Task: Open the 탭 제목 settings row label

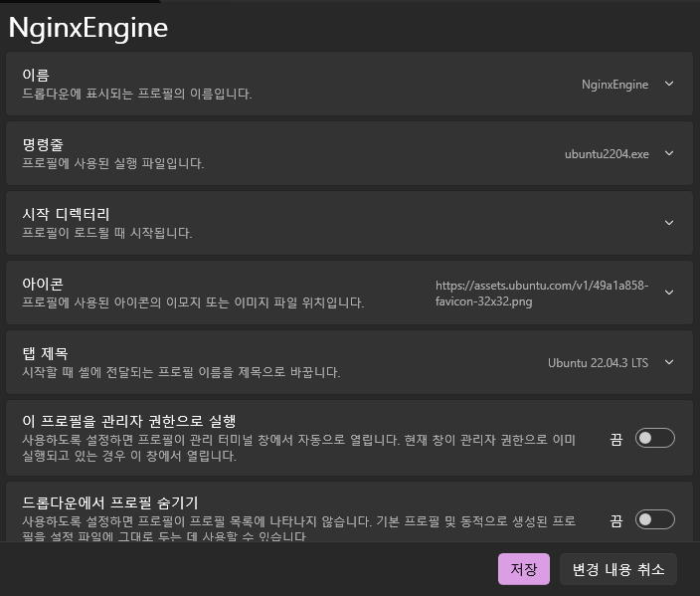Action: (x=45, y=353)
